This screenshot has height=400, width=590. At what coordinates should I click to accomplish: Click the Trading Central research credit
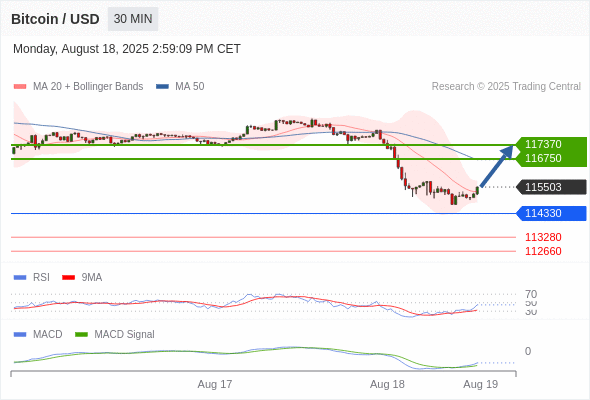point(506,87)
